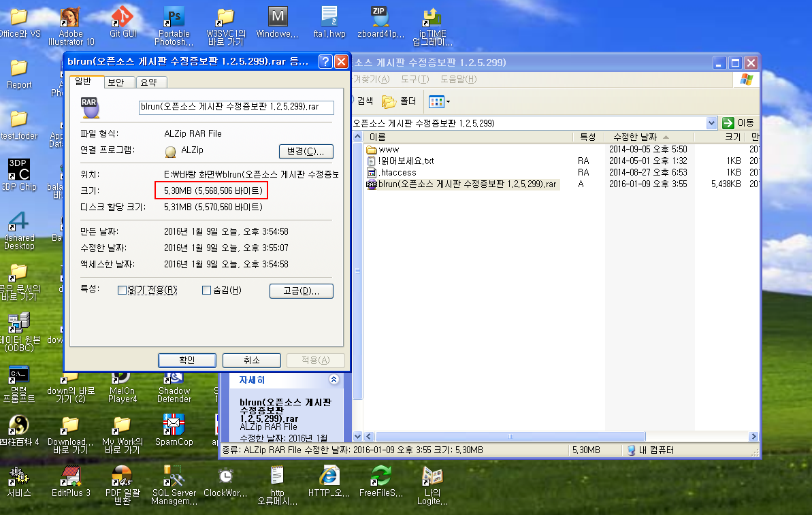The height and width of the screenshot is (515, 812).
Task: Click the 이동 (Go) button in Explorer
Action: [738, 122]
